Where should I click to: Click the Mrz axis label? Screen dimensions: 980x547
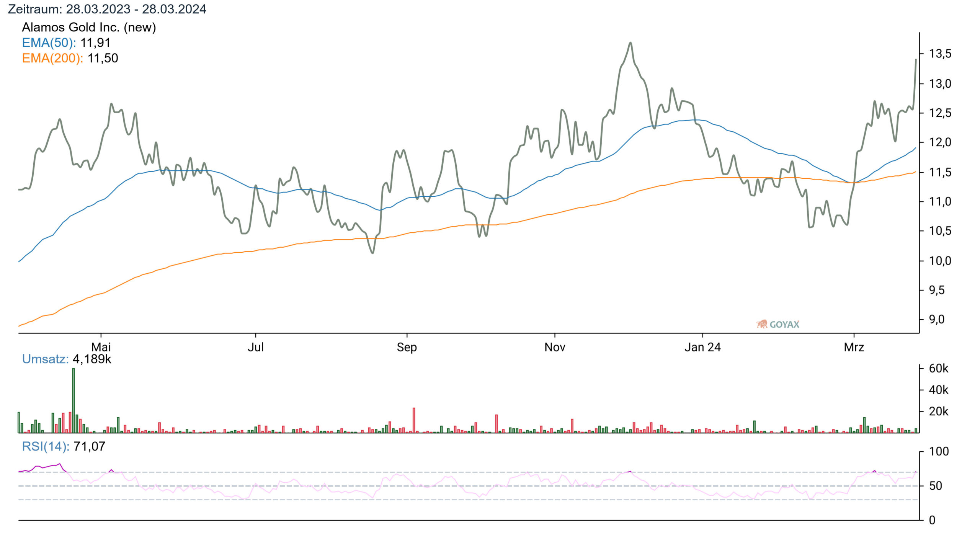[x=854, y=347]
